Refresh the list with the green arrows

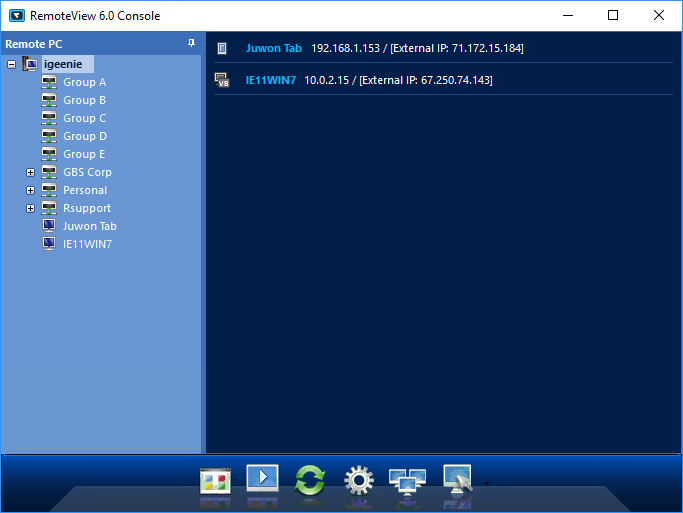pyautogui.click(x=310, y=480)
